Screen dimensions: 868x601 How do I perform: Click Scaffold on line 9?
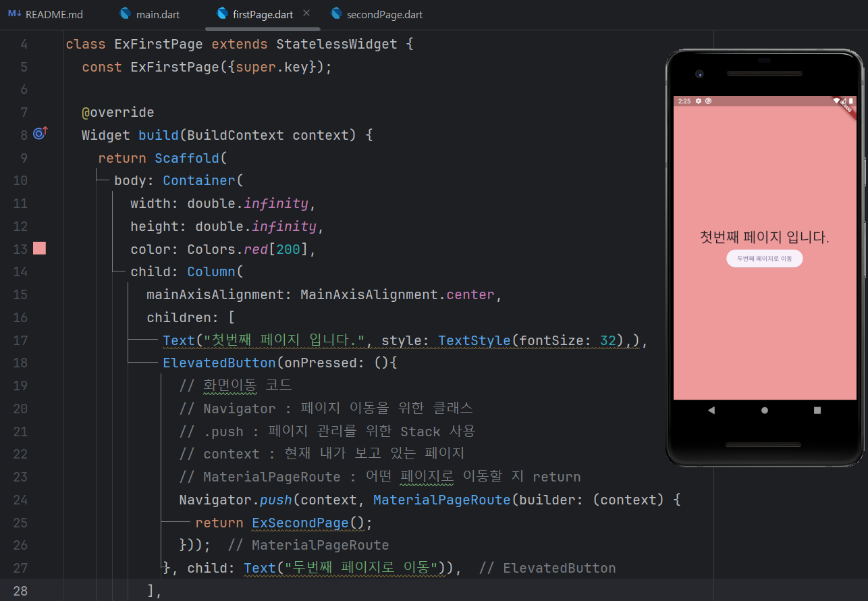coord(187,158)
